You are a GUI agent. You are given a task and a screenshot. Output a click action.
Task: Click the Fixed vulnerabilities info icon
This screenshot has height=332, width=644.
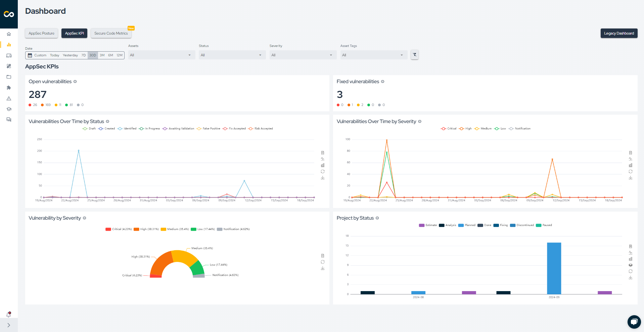click(x=383, y=81)
